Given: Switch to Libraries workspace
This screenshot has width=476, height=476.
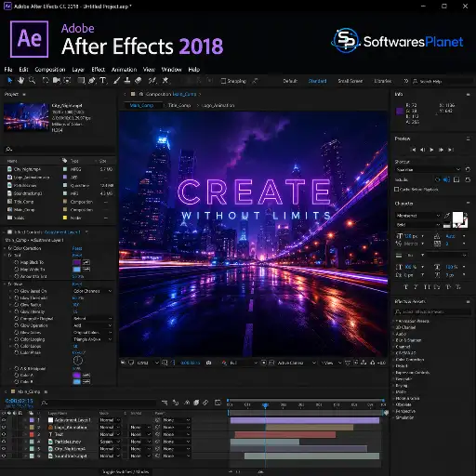Looking at the screenshot, I should coord(383,81).
